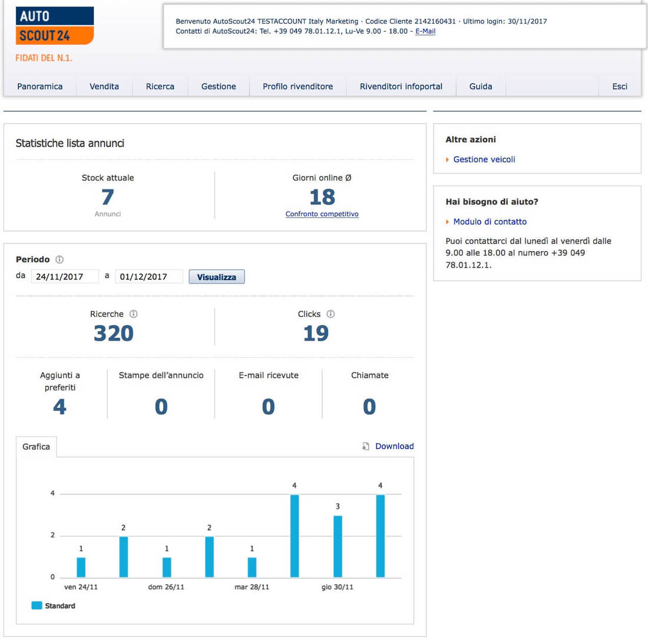Viewport: 648px width, 644px height.
Task: Log out with Esci
Action: click(x=620, y=87)
